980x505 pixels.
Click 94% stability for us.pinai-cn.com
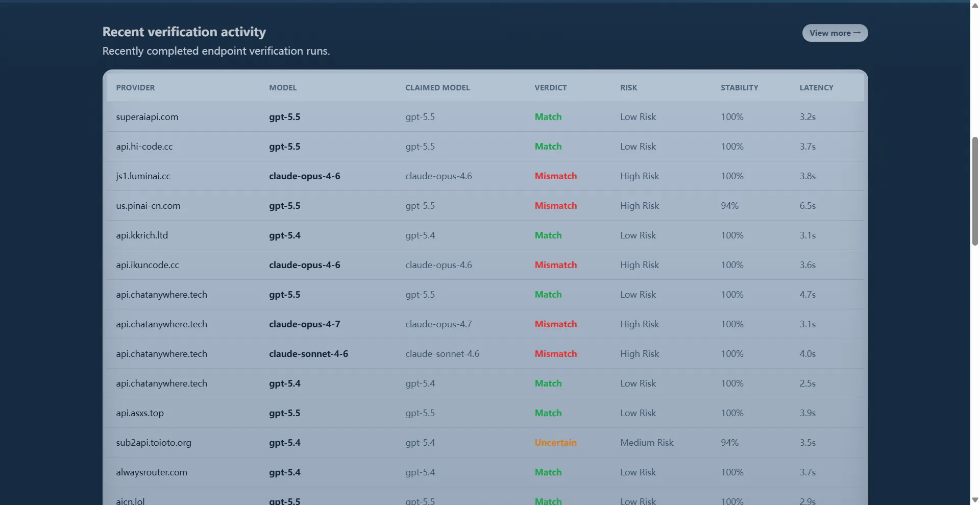(x=729, y=206)
